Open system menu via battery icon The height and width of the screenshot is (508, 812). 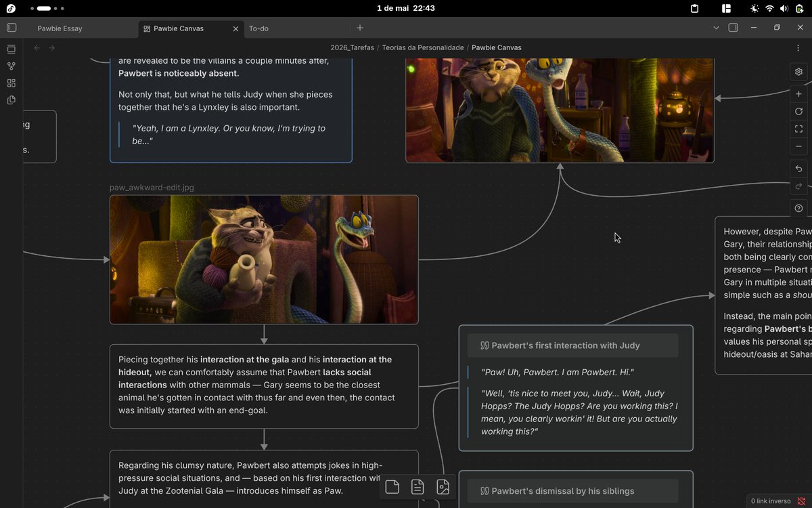(799, 8)
